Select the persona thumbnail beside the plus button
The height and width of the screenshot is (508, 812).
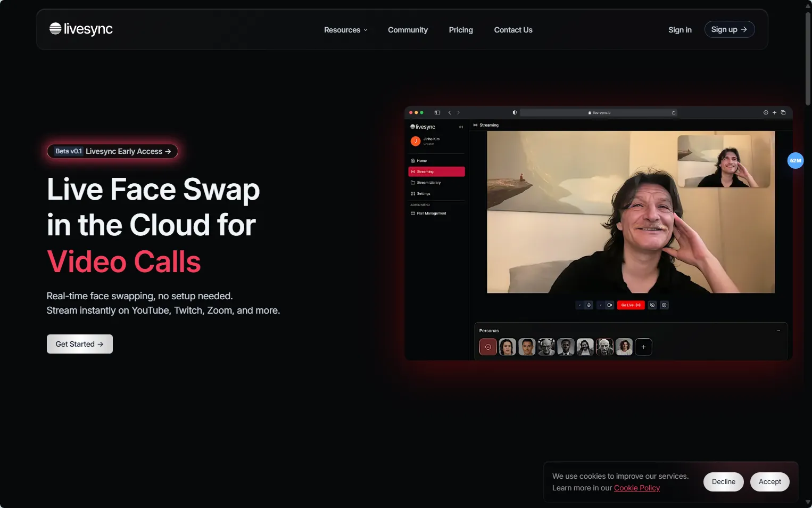click(x=624, y=347)
